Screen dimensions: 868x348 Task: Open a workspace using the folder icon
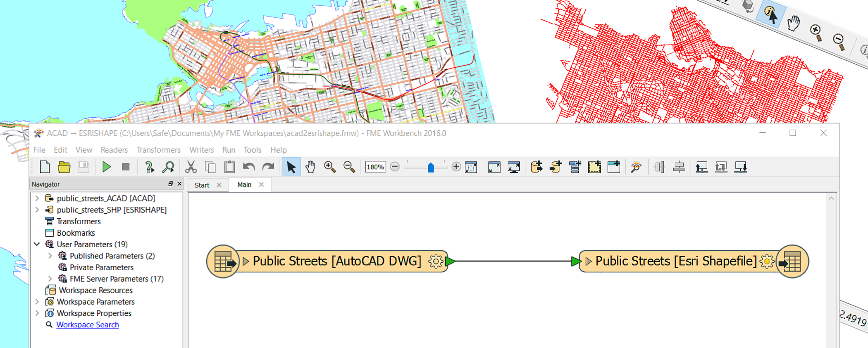point(64,167)
